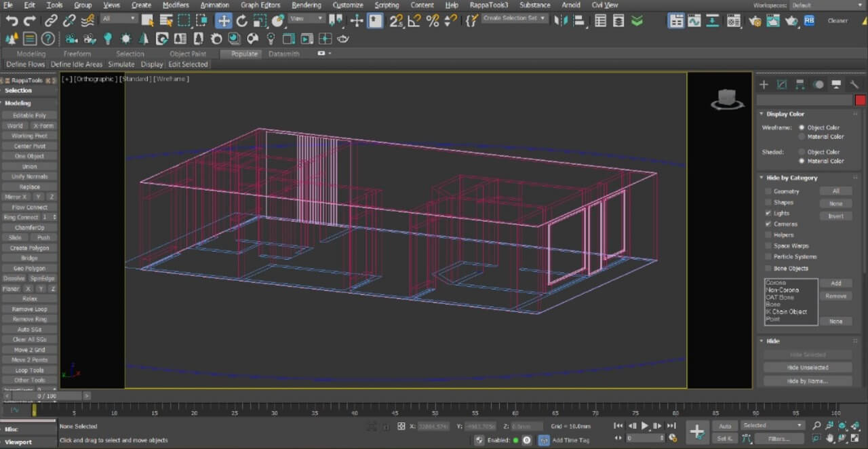This screenshot has width=868, height=449.
Task: Click the Render Setup teapot icon
Action: 755,21
